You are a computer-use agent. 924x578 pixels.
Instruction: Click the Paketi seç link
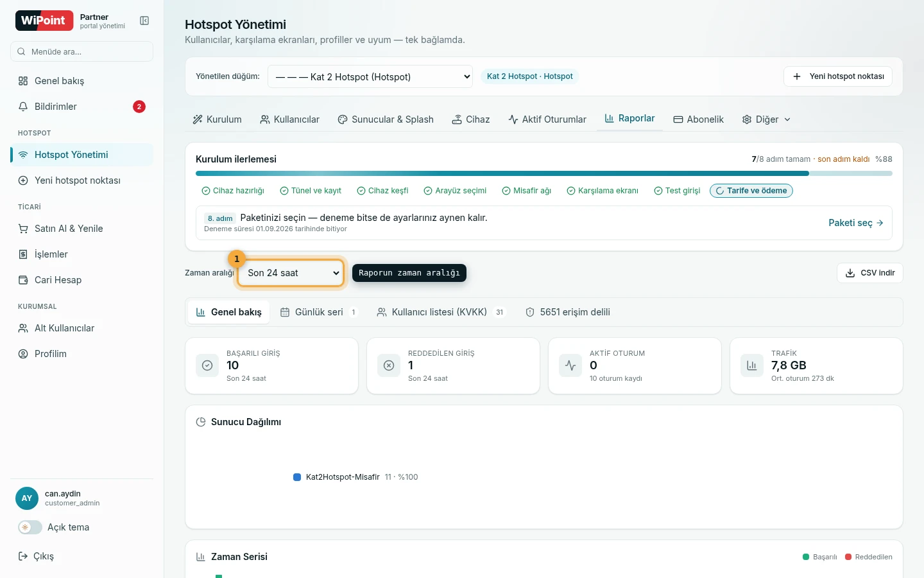[856, 223]
